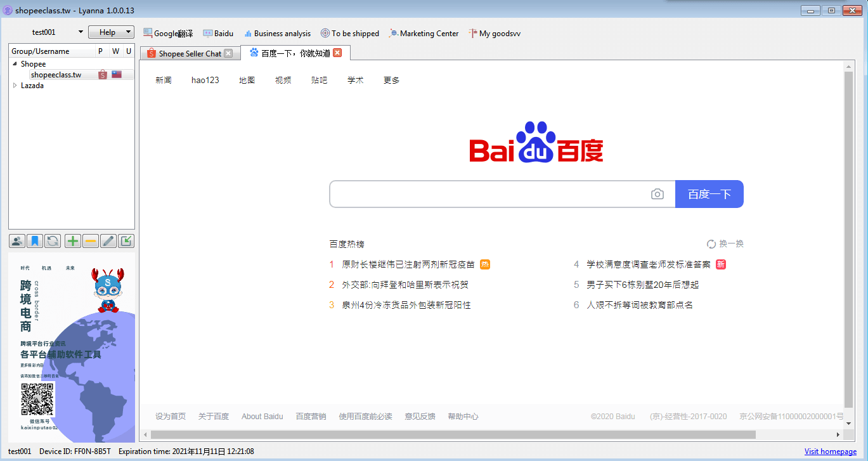Expand the Lazada tree group

pos(15,86)
